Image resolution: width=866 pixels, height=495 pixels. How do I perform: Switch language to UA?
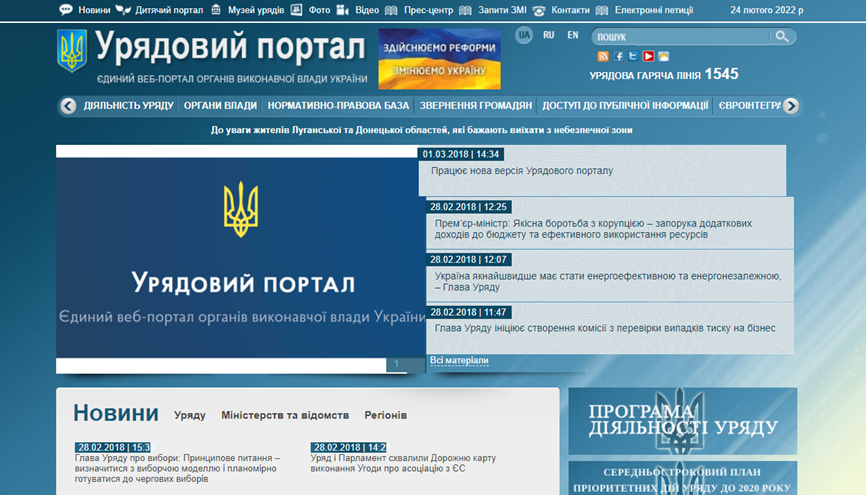click(524, 35)
